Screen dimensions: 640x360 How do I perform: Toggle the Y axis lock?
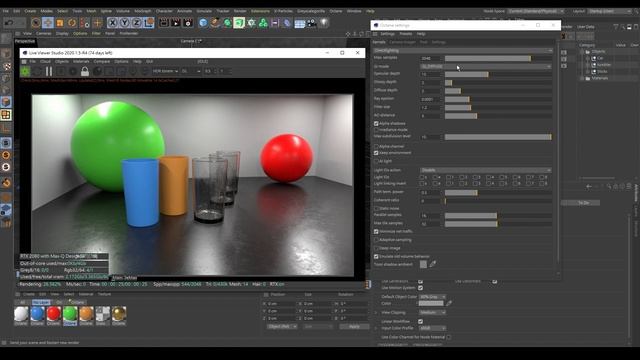coord(124,23)
